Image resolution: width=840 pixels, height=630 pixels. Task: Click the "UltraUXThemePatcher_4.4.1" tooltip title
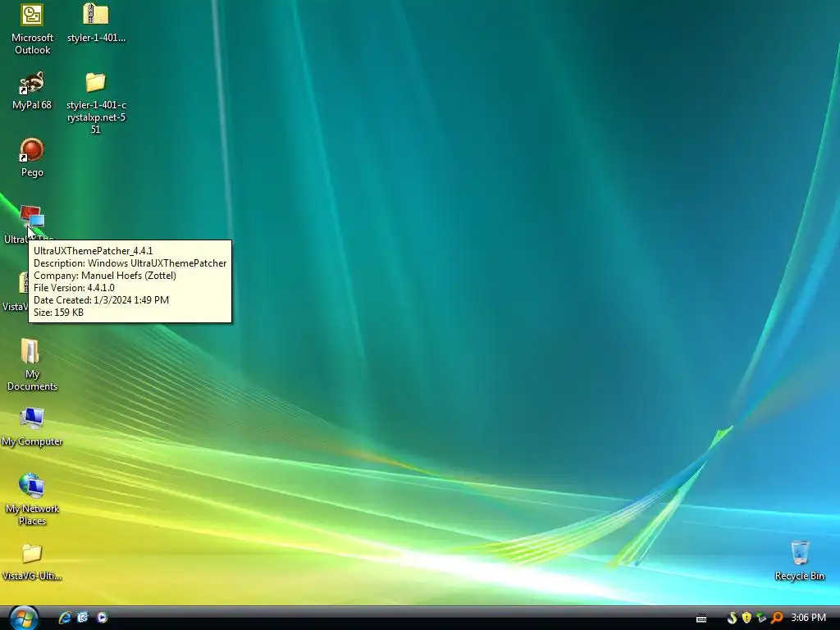tap(94, 251)
